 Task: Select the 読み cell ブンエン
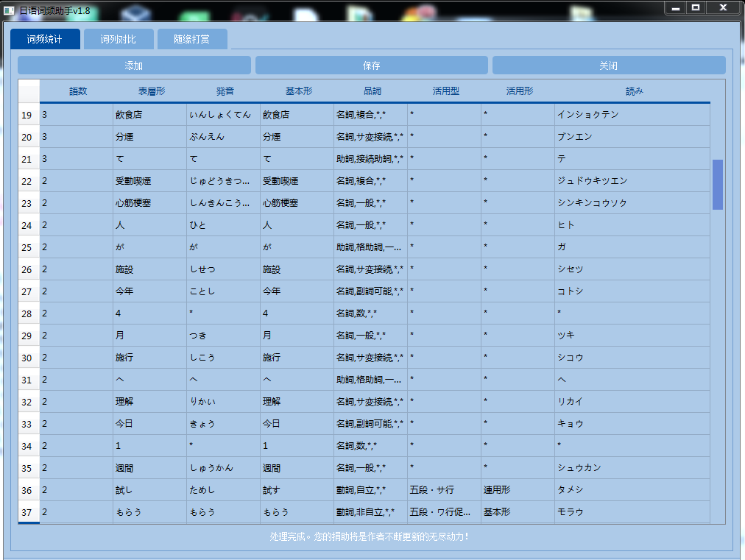[x=632, y=136]
